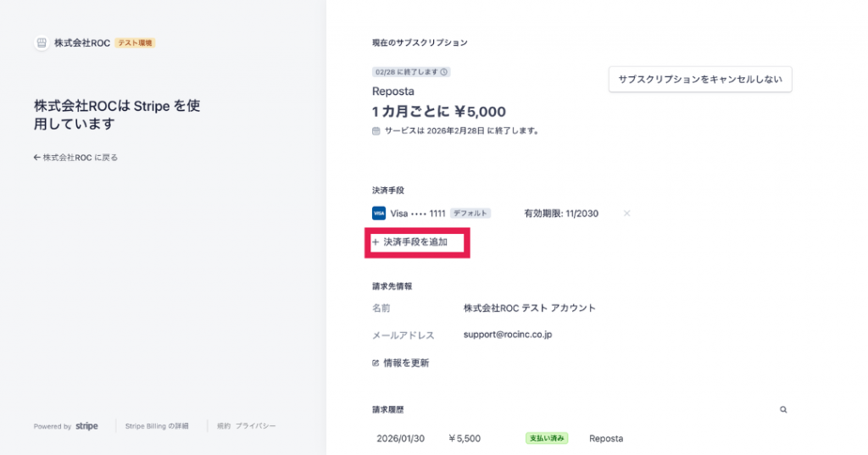Open the Stripe Billing の詳細 link

pyautogui.click(x=157, y=426)
